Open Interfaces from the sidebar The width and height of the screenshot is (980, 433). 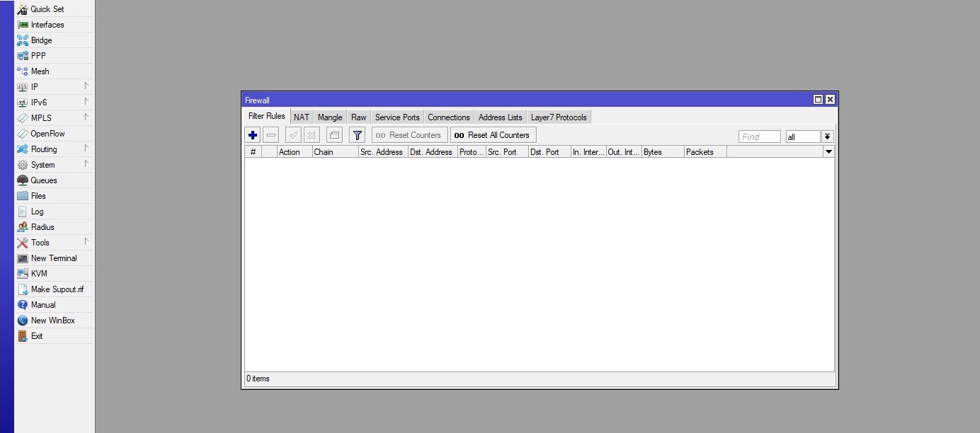[x=47, y=25]
